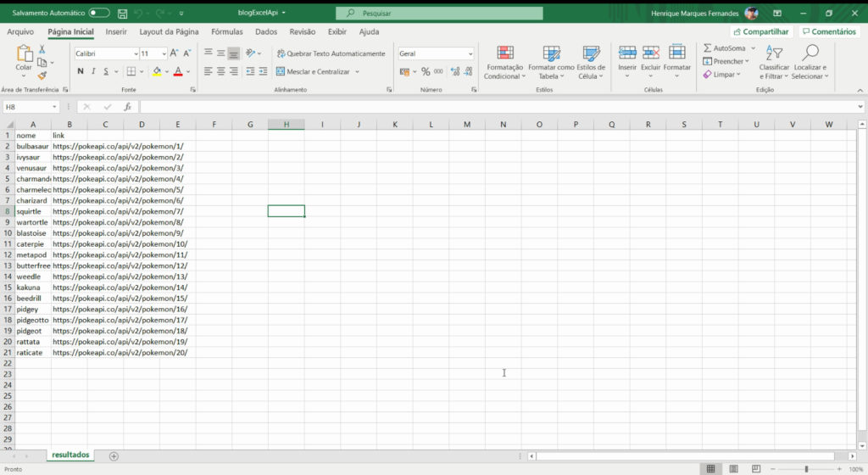Open the Calibri font name dropdown
The width and height of the screenshot is (868, 475).
click(136, 53)
